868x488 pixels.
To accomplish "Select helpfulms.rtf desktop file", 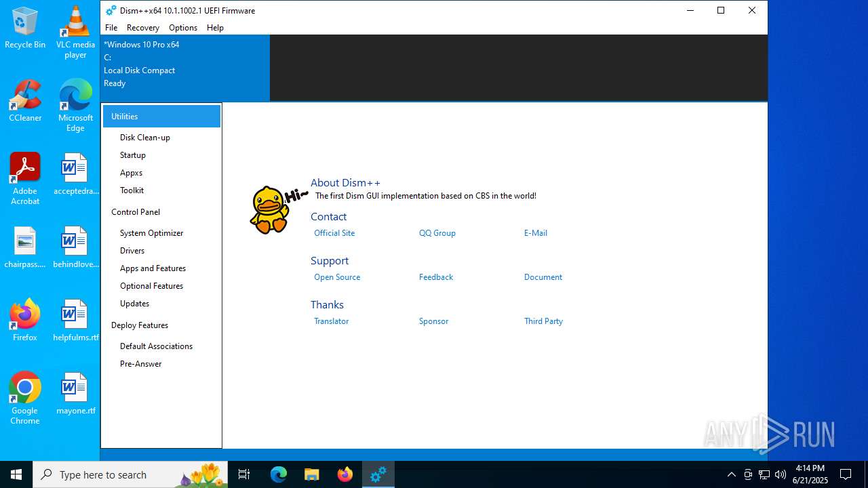I will [x=75, y=321].
